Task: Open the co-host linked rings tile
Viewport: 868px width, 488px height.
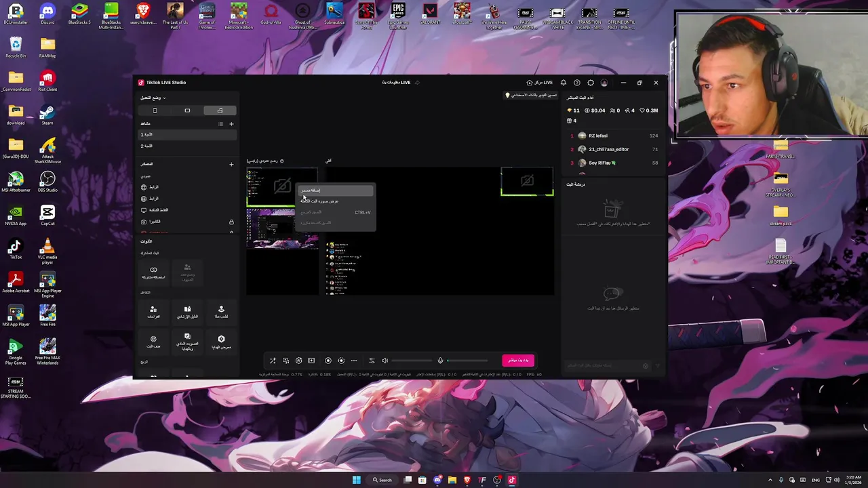Action: (153, 272)
